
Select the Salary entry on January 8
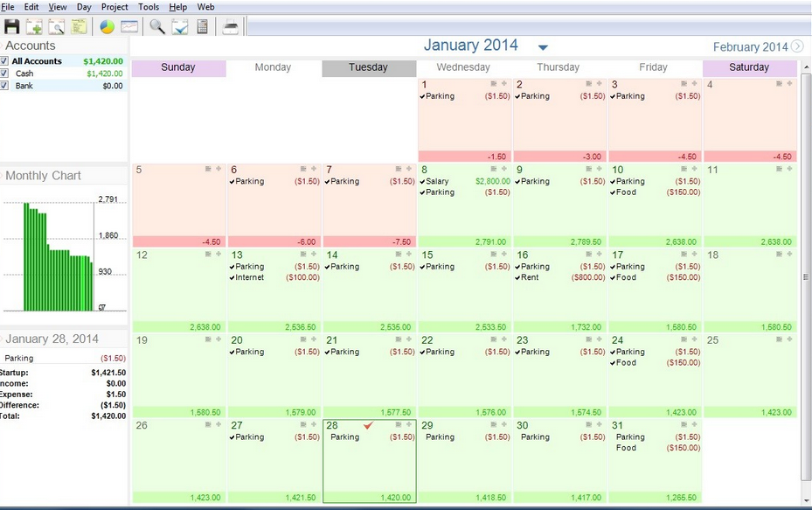click(x=438, y=182)
